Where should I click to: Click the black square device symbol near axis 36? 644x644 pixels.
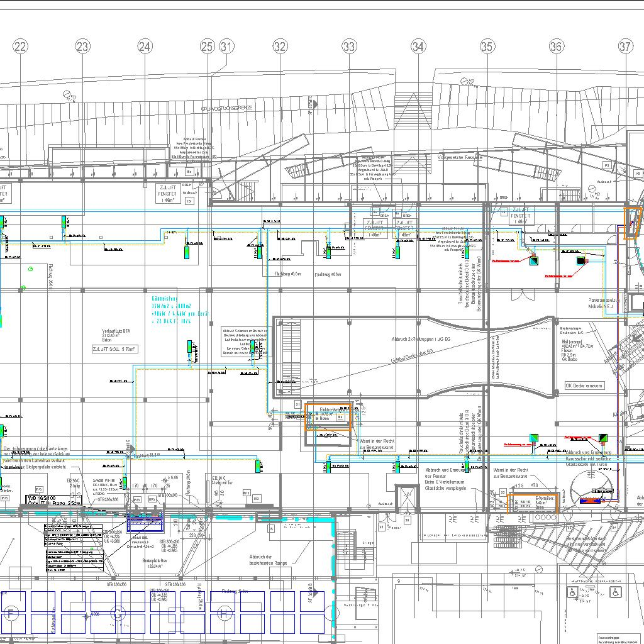[x=580, y=260]
